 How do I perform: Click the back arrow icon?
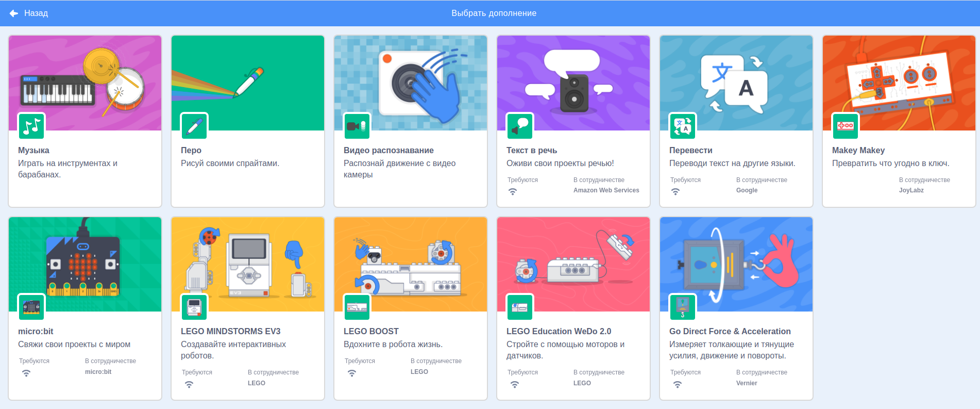14,13
